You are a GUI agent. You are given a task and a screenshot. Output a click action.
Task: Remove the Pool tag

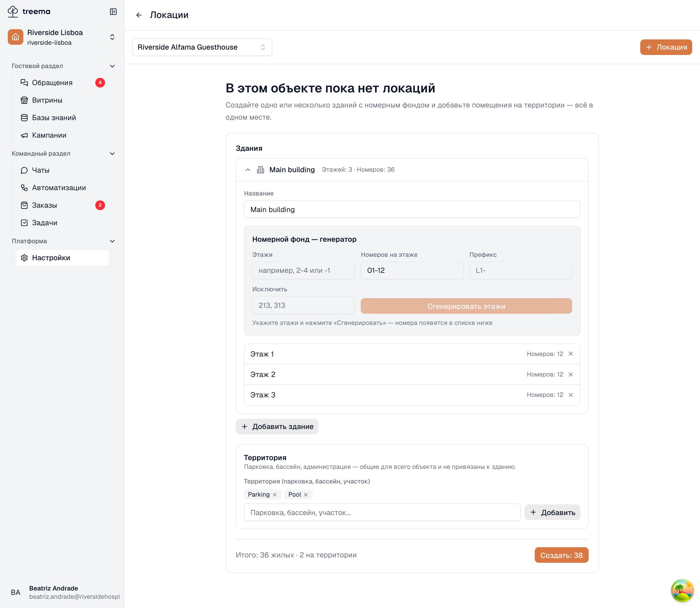click(x=306, y=495)
